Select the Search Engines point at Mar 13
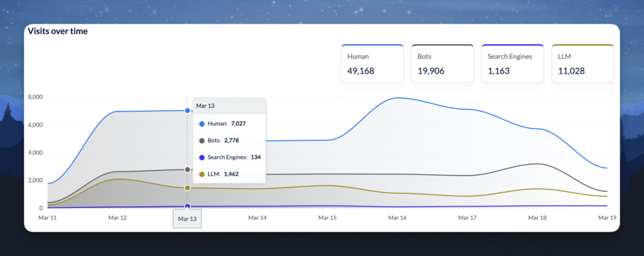Viewport: 644px width, 256px height. point(187,206)
